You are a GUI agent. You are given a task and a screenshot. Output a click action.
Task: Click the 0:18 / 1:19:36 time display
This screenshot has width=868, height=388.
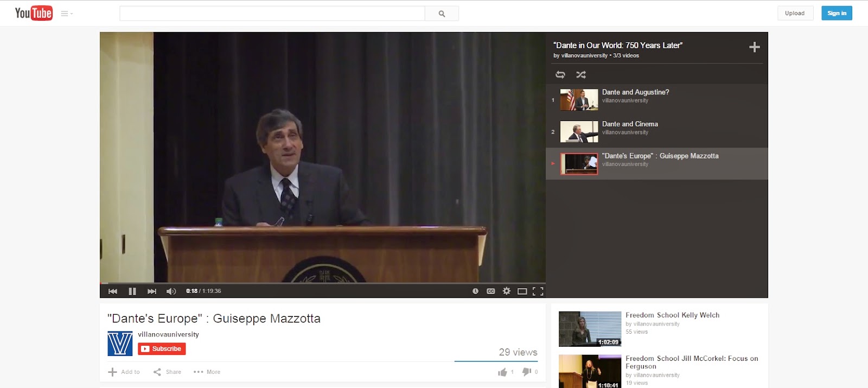click(203, 291)
